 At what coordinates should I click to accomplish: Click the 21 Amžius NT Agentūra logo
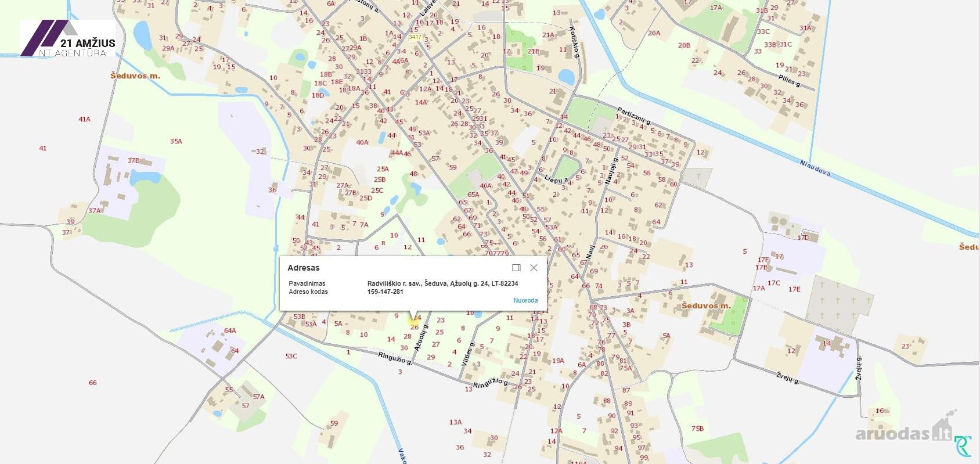click(x=69, y=39)
